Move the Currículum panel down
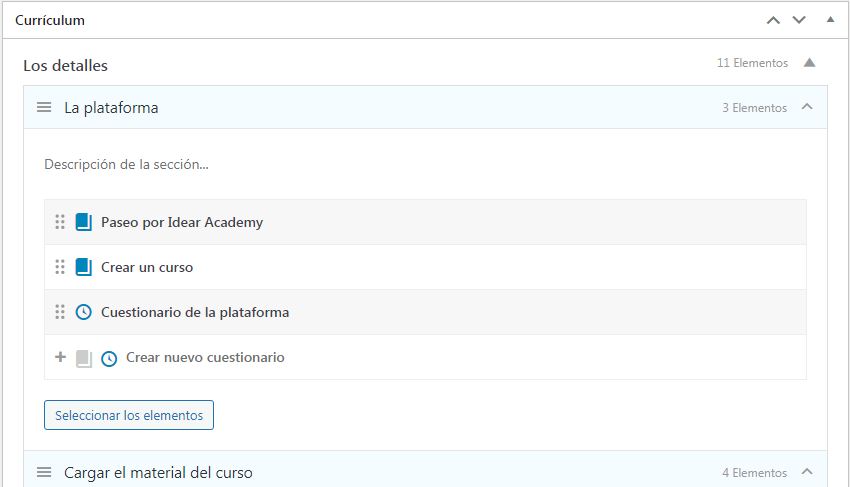 point(798,20)
